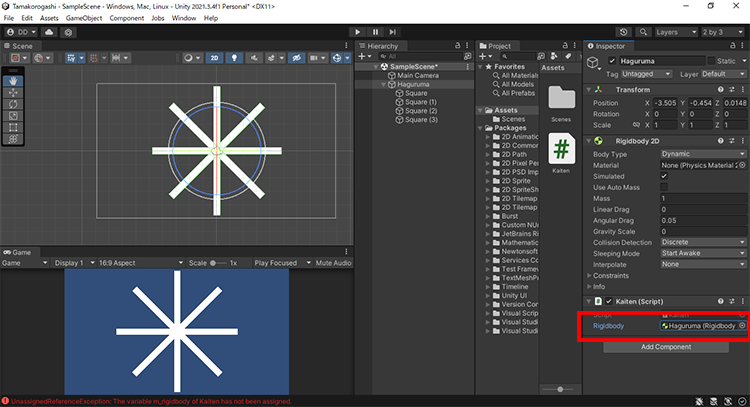
Task: Click the Add Component button
Action: 665,347
